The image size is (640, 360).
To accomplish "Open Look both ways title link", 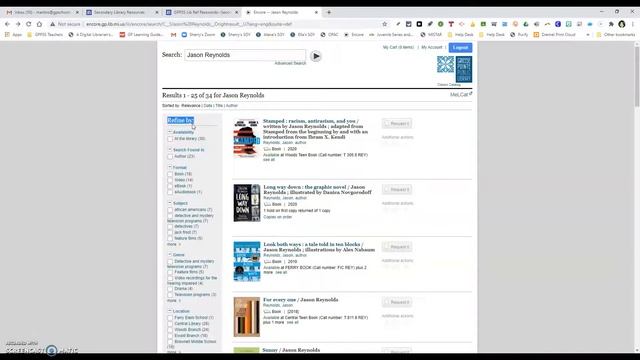I will coord(319,247).
